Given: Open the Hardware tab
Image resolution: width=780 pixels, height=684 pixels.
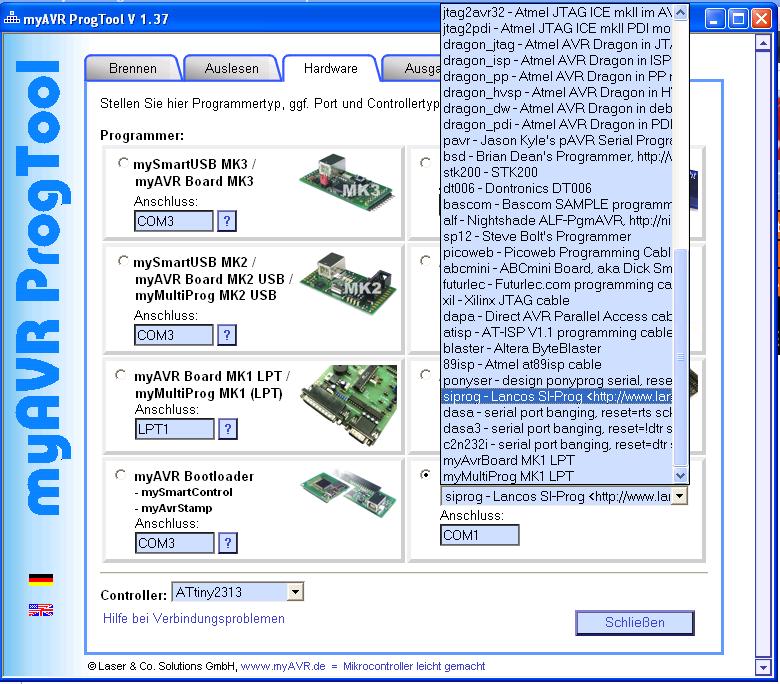Looking at the screenshot, I should coord(331,68).
